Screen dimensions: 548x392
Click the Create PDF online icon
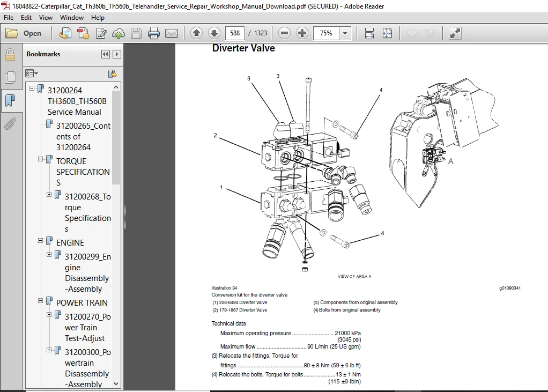tap(65, 33)
